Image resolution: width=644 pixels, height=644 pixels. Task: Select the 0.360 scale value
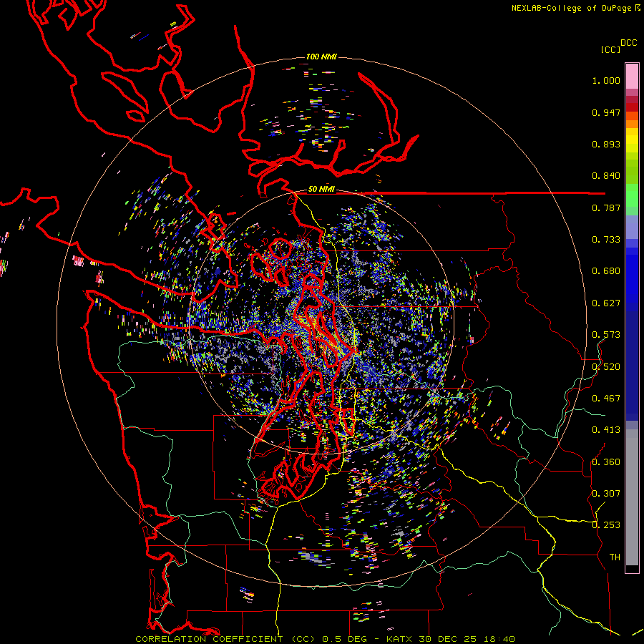[x=606, y=462]
